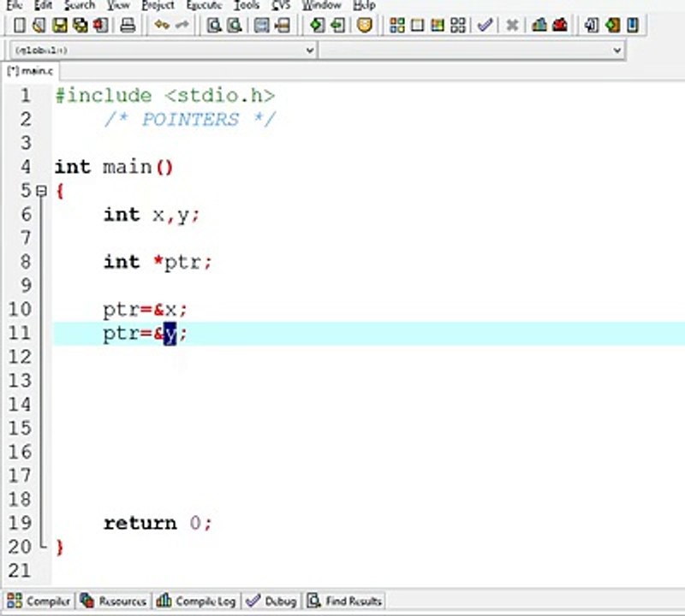Switch to the Find Results tab
Image resolution: width=685 pixels, height=616 pixels.
click(344, 601)
